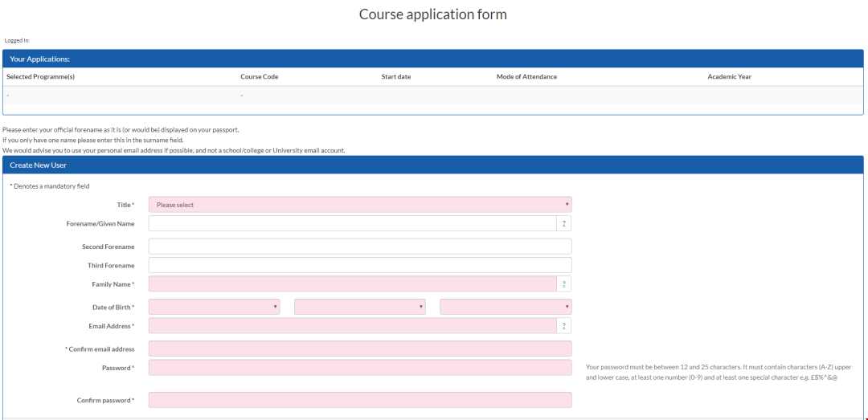Focus the Email Address input field
Image resolution: width=868 pixels, height=420 pixels.
(x=352, y=326)
